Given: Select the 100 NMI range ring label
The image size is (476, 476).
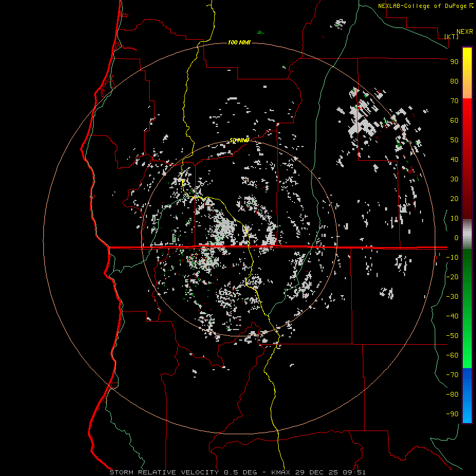Looking at the screenshot, I should click(x=239, y=42).
